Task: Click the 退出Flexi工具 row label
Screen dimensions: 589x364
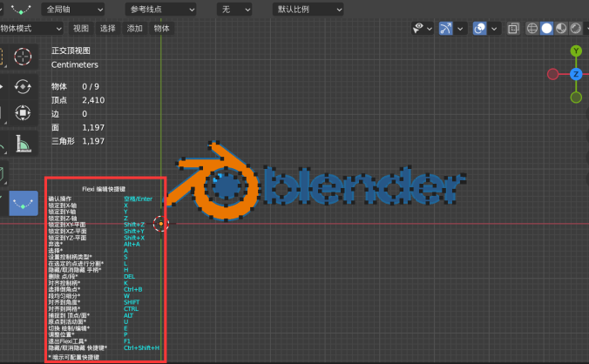Action: 67,341
